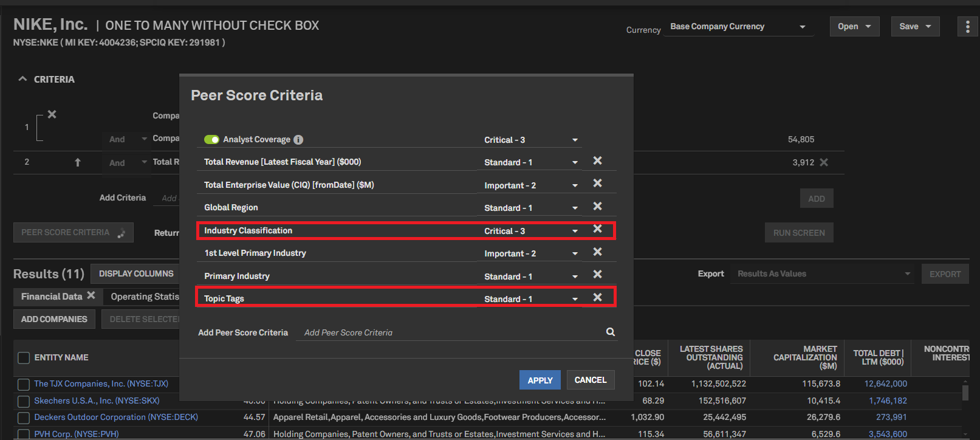Click the Analyst Coverage info icon
This screenshot has width=980, height=440.
[298, 140]
